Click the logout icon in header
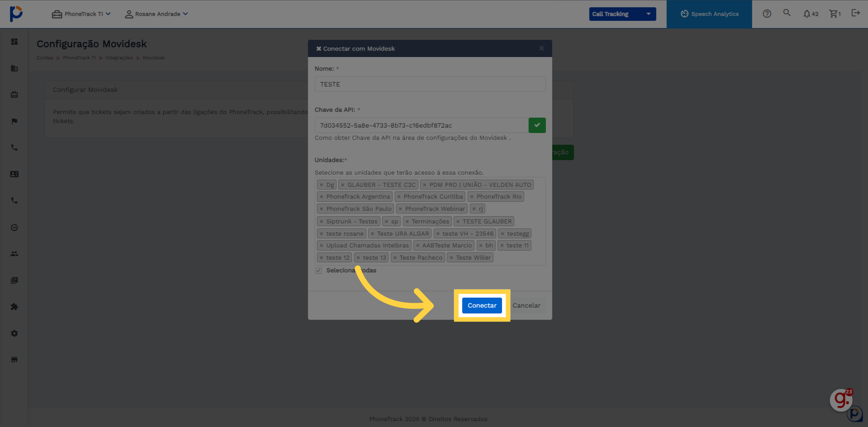868x427 pixels. point(855,13)
